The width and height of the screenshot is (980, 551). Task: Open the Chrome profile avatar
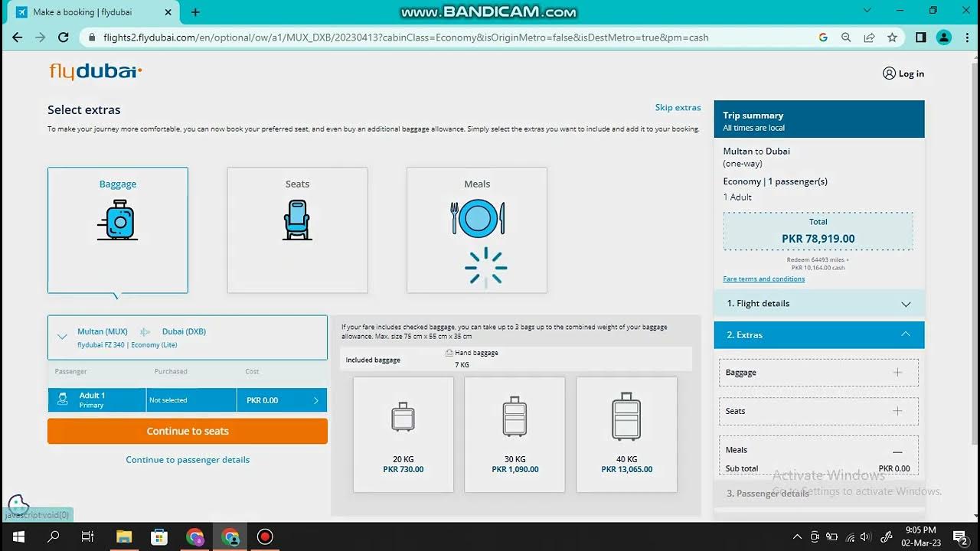pyautogui.click(x=944, y=37)
